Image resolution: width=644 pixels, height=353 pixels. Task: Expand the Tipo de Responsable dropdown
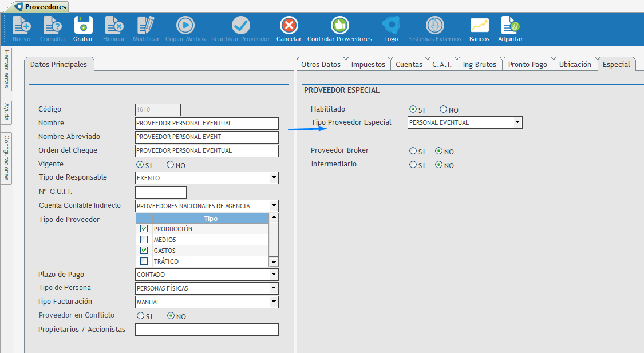tap(274, 178)
